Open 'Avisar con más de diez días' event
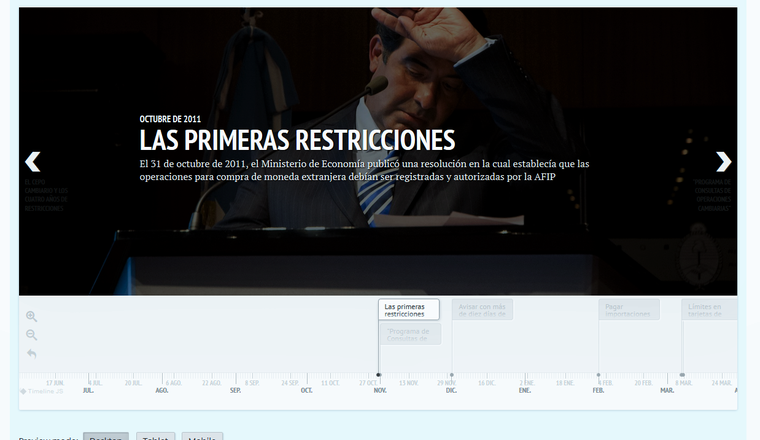Screen dimensions: 760x440 482,310
